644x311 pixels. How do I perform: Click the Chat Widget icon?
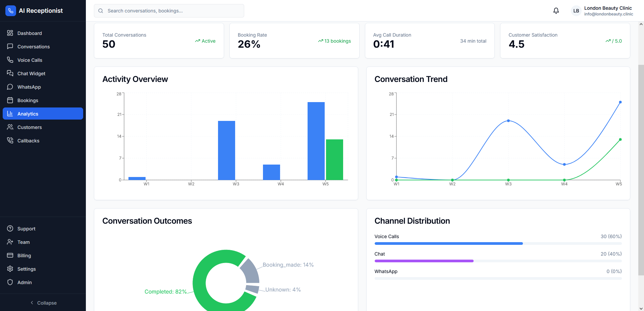pyautogui.click(x=10, y=73)
